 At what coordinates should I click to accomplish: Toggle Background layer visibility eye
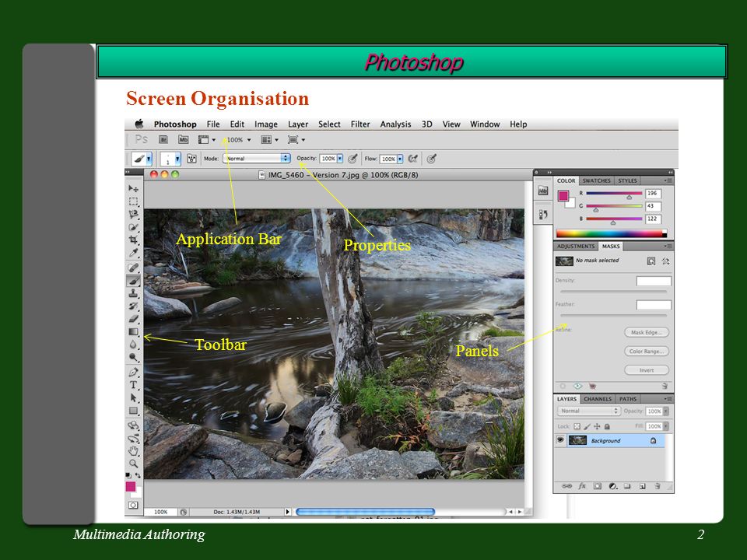560,440
